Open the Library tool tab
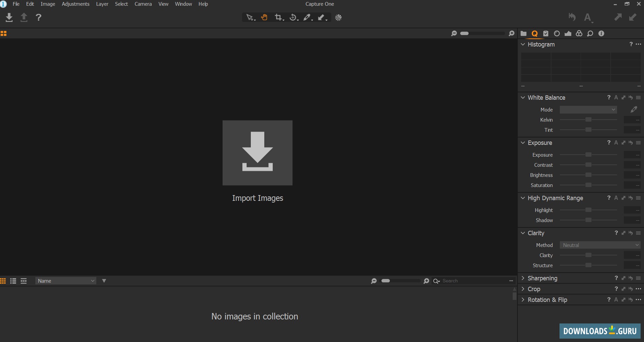The width and height of the screenshot is (644, 342). coord(524,33)
